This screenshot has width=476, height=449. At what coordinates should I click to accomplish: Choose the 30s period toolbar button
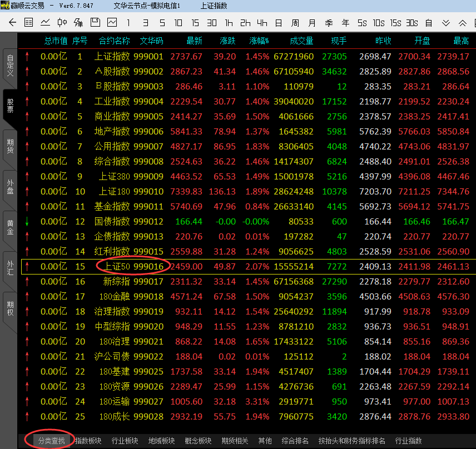click(x=411, y=23)
